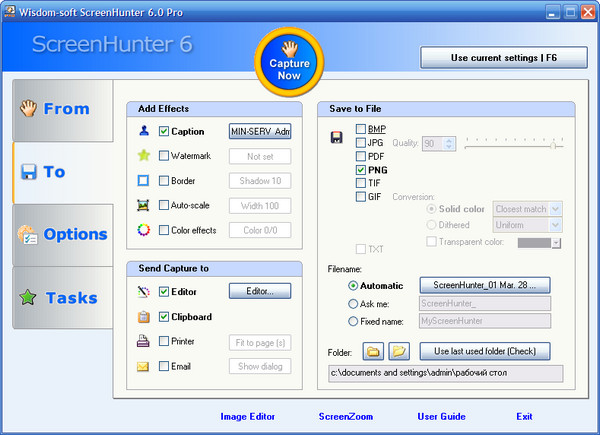Check the JPG file format option
This screenshot has height=435, width=600.
click(x=361, y=143)
